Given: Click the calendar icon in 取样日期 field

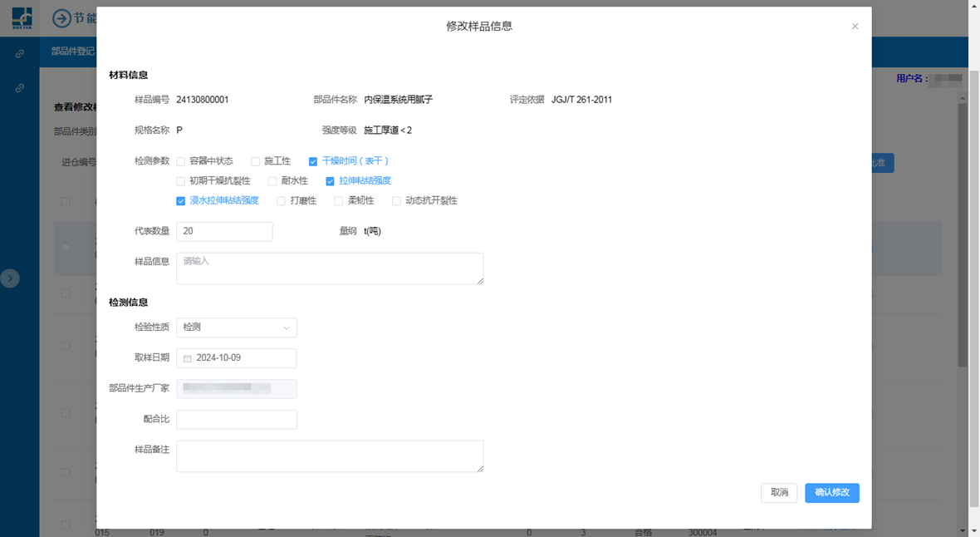Looking at the screenshot, I should (188, 358).
